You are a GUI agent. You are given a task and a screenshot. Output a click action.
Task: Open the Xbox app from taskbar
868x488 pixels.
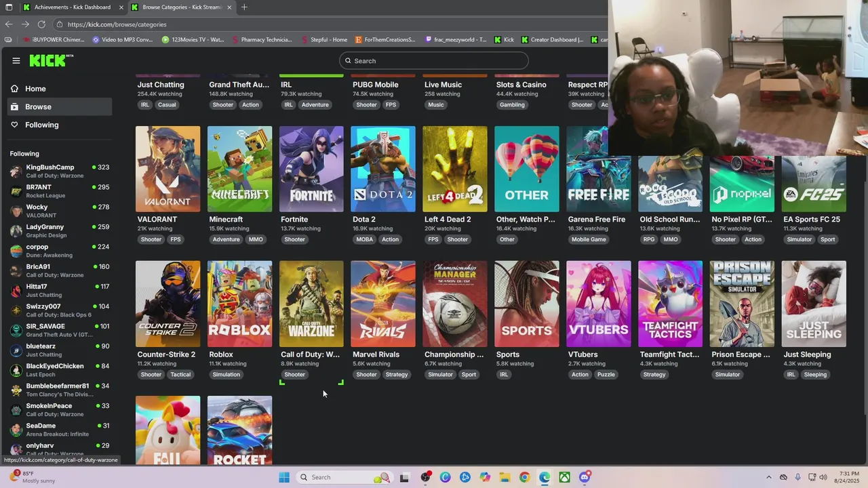[564, 477]
